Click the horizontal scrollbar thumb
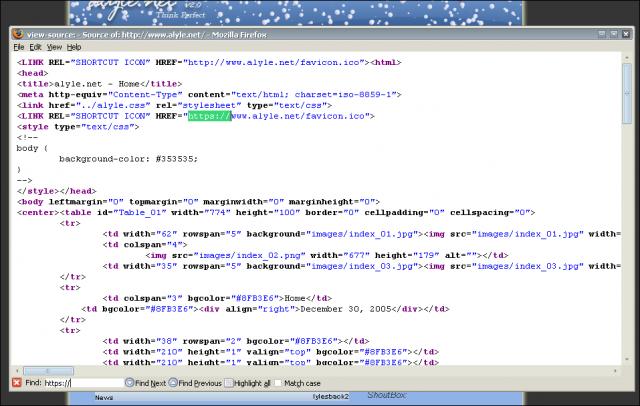Image resolution: width=640 pixels, height=406 pixels. pos(49,371)
